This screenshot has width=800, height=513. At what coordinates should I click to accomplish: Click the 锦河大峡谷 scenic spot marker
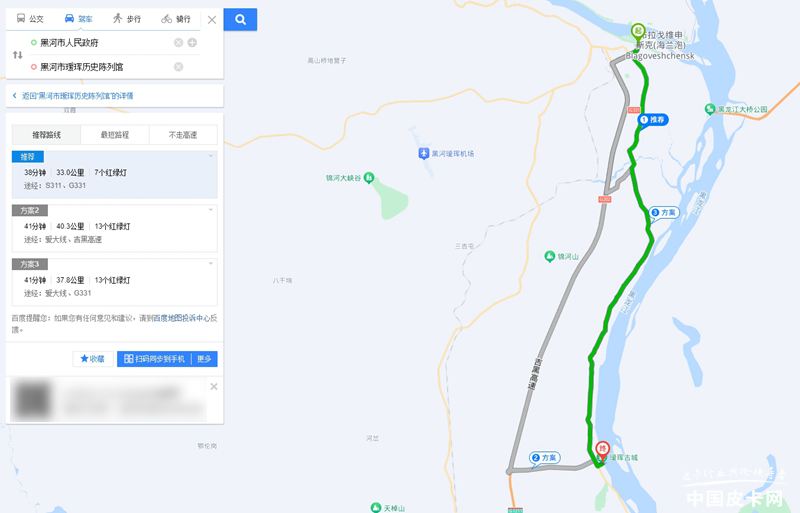tap(369, 178)
